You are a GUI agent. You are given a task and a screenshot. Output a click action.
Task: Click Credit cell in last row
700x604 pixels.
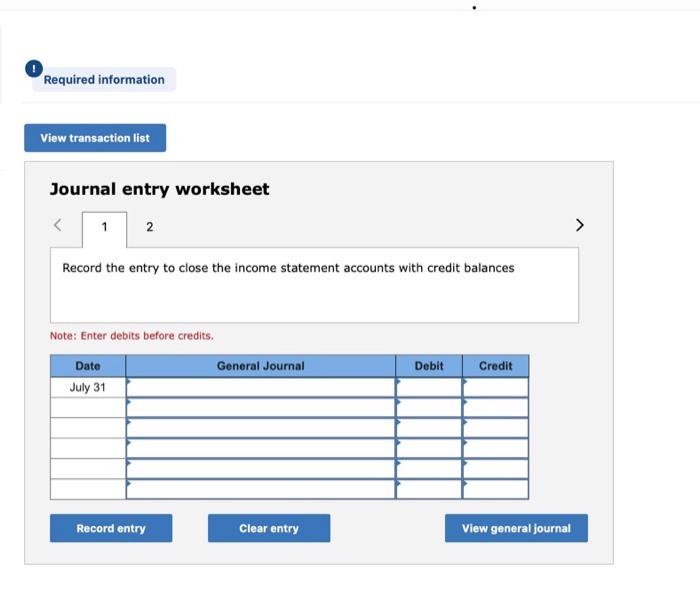[496, 489]
